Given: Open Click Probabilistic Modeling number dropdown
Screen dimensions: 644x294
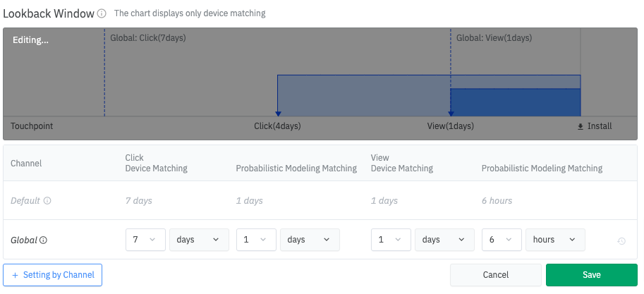Looking at the screenshot, I should (x=256, y=240).
